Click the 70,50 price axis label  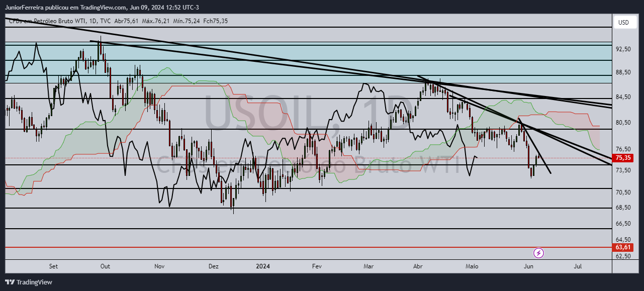coord(623,192)
